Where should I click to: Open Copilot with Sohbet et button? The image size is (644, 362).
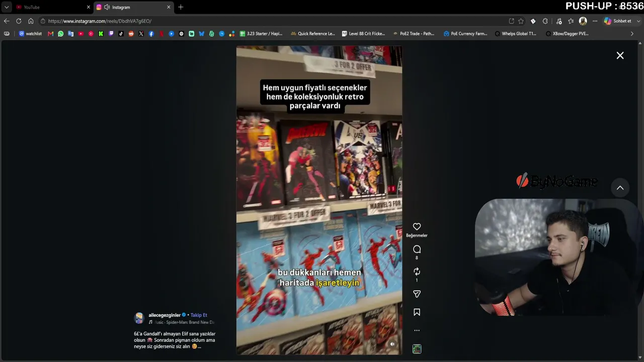pyautogui.click(x=618, y=21)
